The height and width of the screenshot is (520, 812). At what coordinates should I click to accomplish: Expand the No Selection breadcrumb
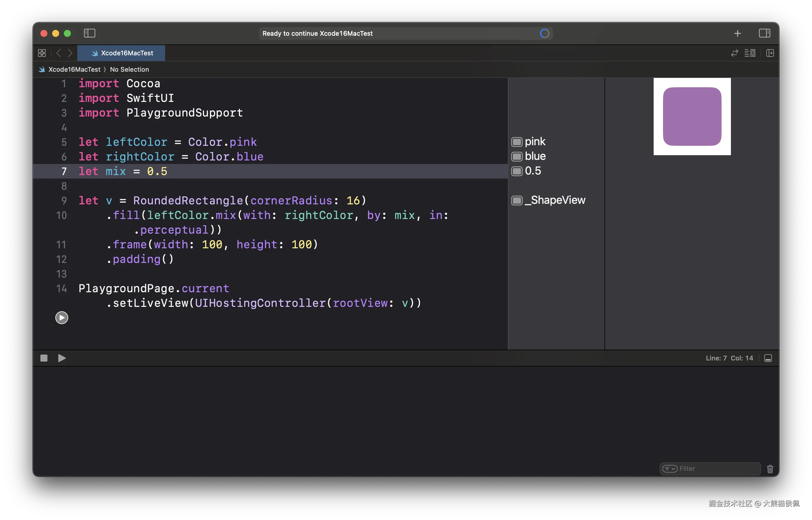click(129, 70)
